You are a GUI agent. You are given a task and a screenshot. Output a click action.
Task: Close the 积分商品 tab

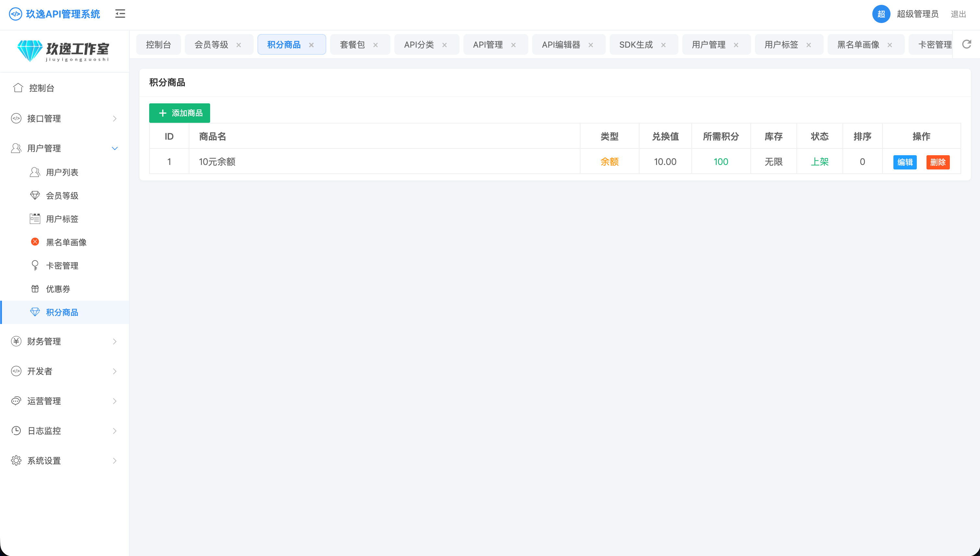click(x=311, y=45)
